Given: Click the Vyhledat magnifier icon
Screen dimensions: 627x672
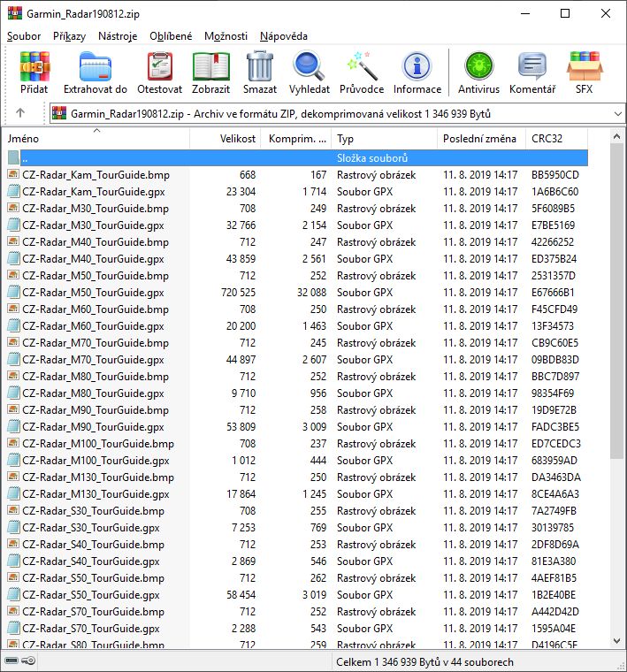Looking at the screenshot, I should click(x=309, y=65).
